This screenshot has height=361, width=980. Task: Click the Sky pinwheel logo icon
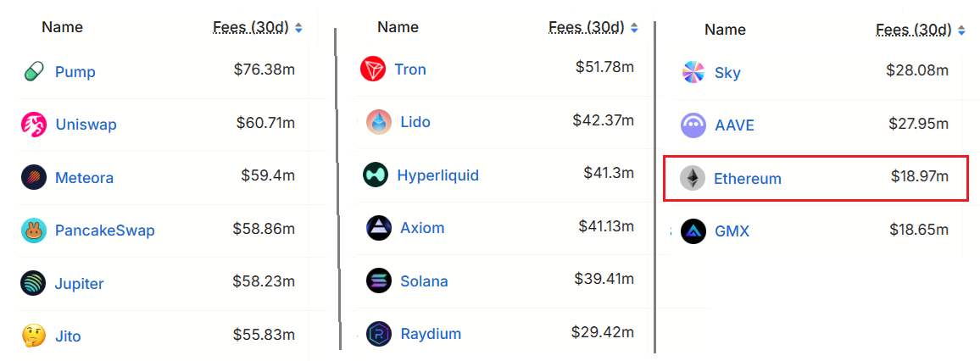click(693, 73)
